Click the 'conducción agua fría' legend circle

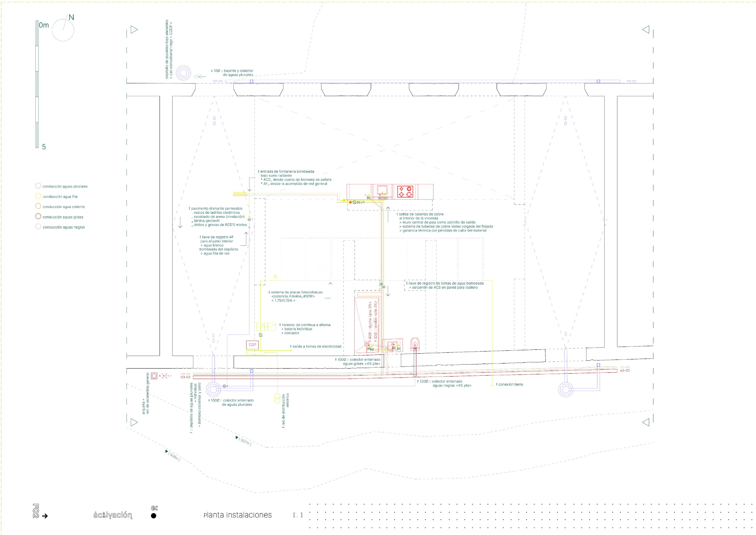[38, 196]
